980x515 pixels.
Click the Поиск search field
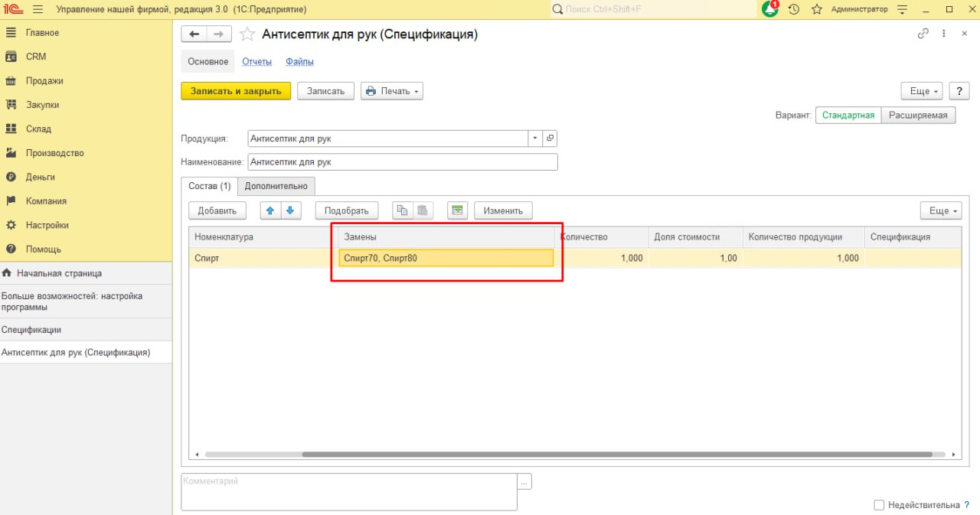(x=652, y=9)
